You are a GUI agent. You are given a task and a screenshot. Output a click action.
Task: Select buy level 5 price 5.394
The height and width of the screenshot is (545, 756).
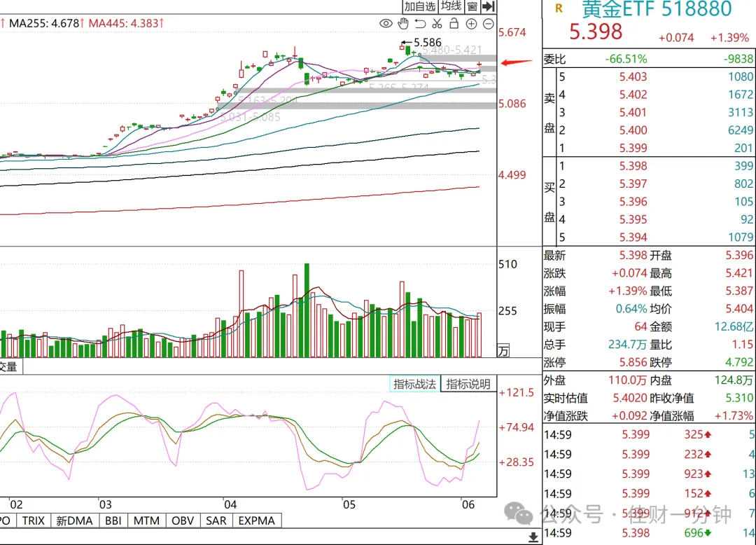click(x=633, y=237)
